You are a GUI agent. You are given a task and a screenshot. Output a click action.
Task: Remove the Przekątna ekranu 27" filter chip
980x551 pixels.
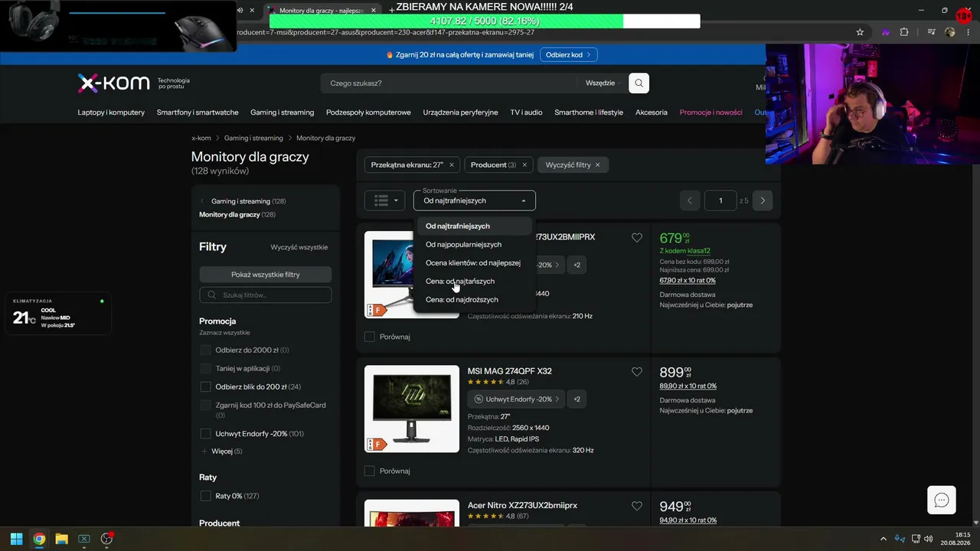coord(452,165)
